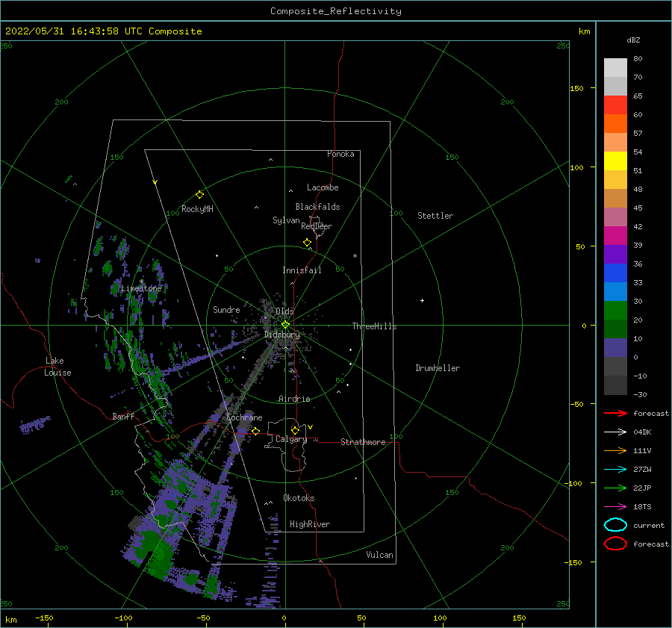This screenshot has height=628, width=672.
Task: Click the white asterisk marker east of Innisfail
Action: pos(355,256)
